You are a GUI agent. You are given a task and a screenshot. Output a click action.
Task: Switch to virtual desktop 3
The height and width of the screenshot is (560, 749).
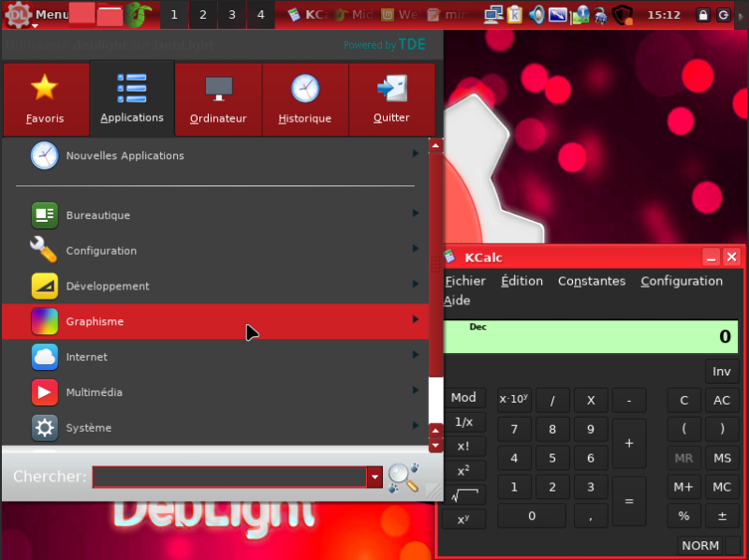(232, 15)
